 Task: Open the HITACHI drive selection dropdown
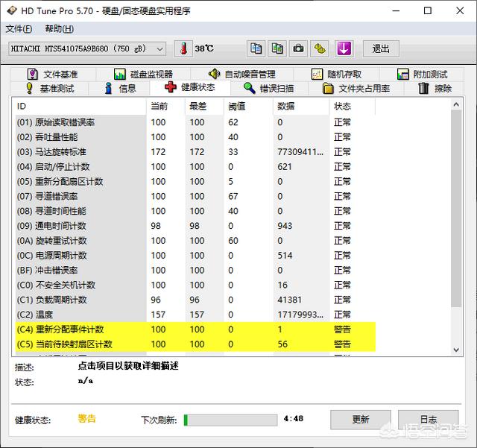point(87,48)
